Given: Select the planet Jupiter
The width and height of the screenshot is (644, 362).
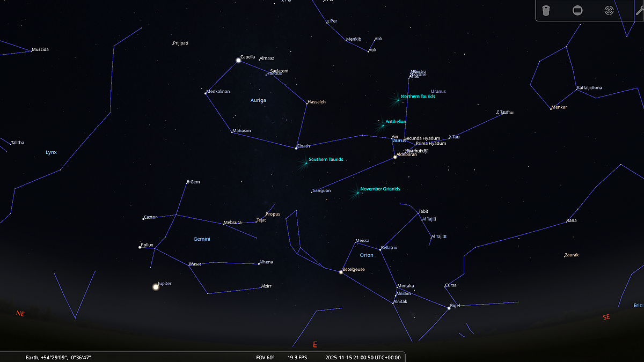Looking at the screenshot, I should click(x=156, y=287).
